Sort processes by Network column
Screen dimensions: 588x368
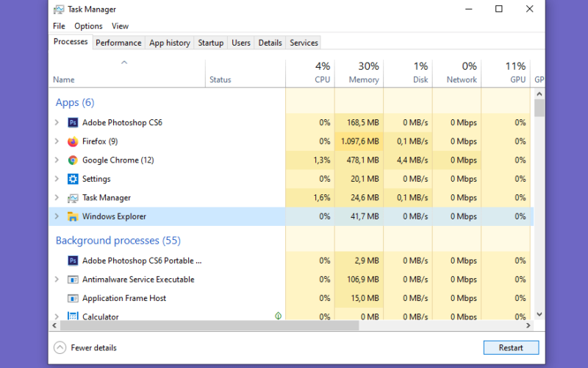pyautogui.click(x=456, y=74)
